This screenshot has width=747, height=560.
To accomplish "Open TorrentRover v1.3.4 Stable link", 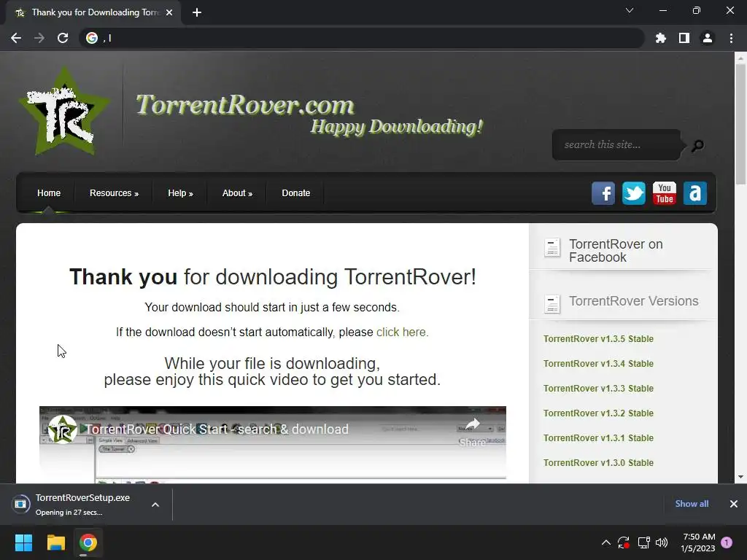I will (x=598, y=363).
